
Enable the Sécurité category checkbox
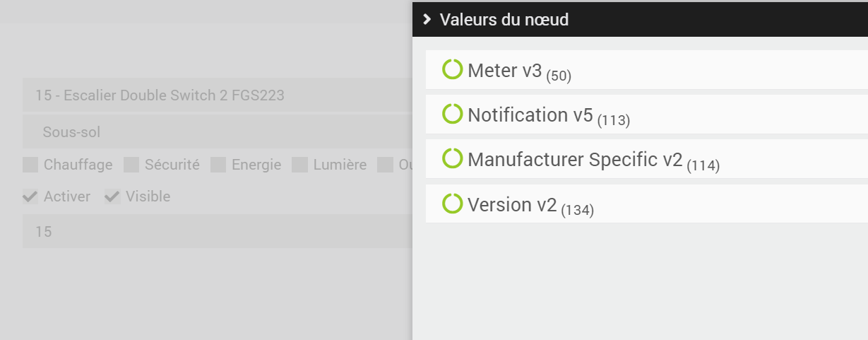[131, 165]
